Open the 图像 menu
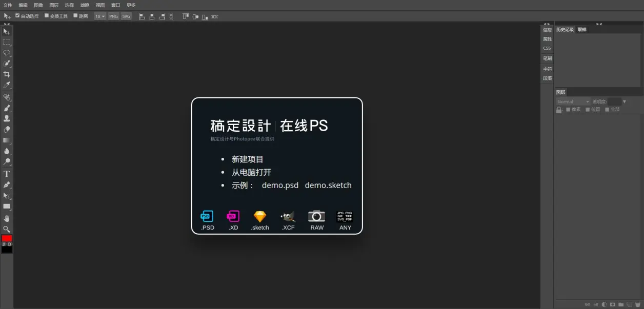 click(38, 5)
